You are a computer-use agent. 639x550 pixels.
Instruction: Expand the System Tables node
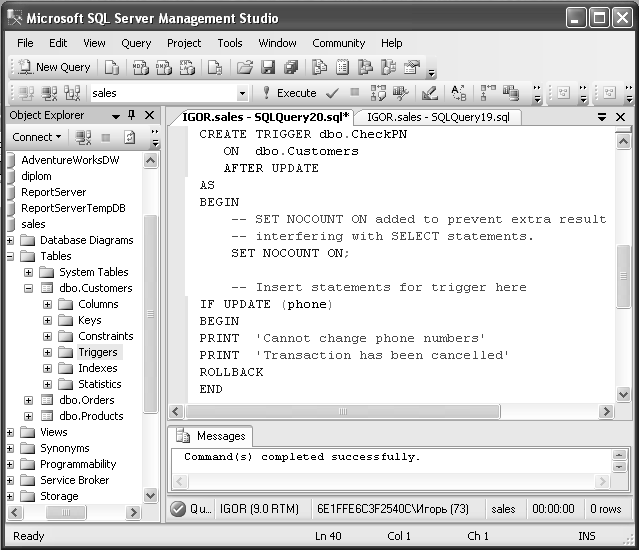(28, 272)
